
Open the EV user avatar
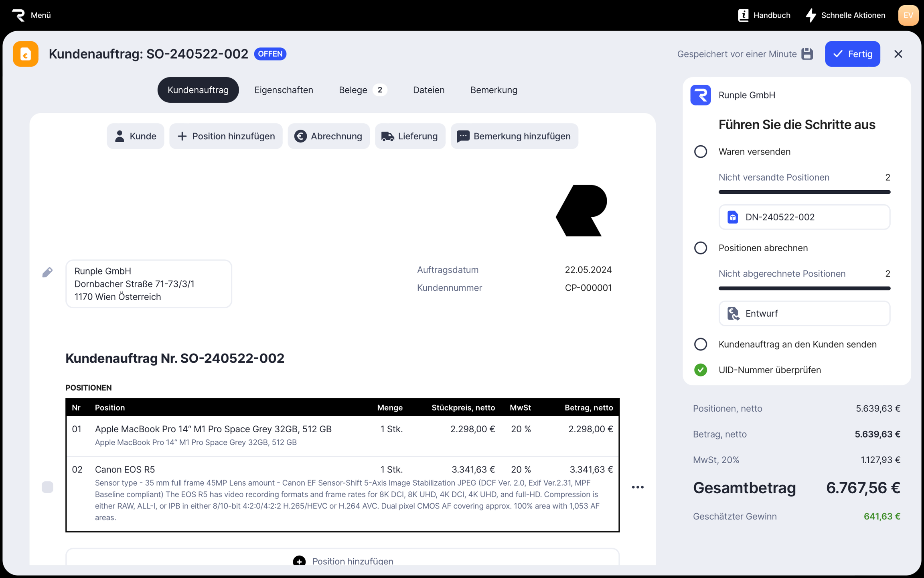(908, 15)
